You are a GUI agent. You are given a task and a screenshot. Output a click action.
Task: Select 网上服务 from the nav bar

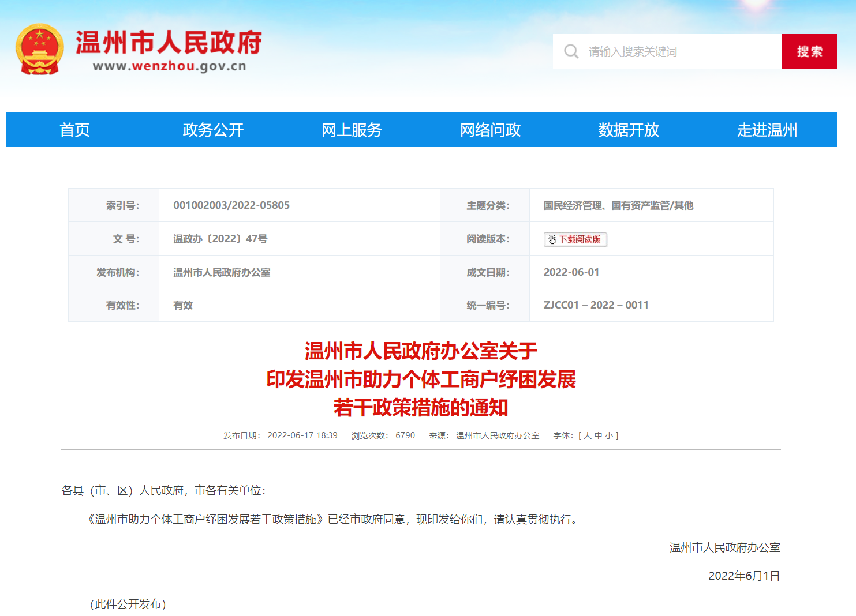[x=352, y=130]
